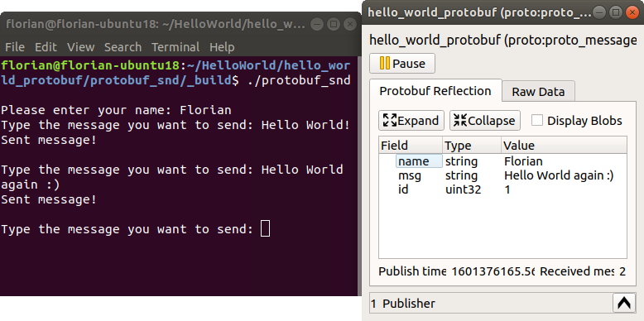Click the first 'Sent message!' line in terminal
The image size is (644, 321).
click(49, 140)
